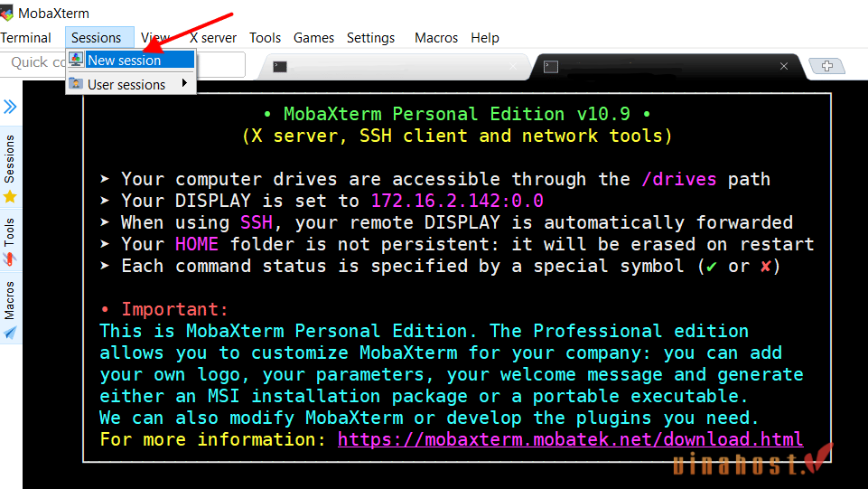The width and height of the screenshot is (868, 489).
Task: Close the active terminal tab
Action: [x=784, y=66]
